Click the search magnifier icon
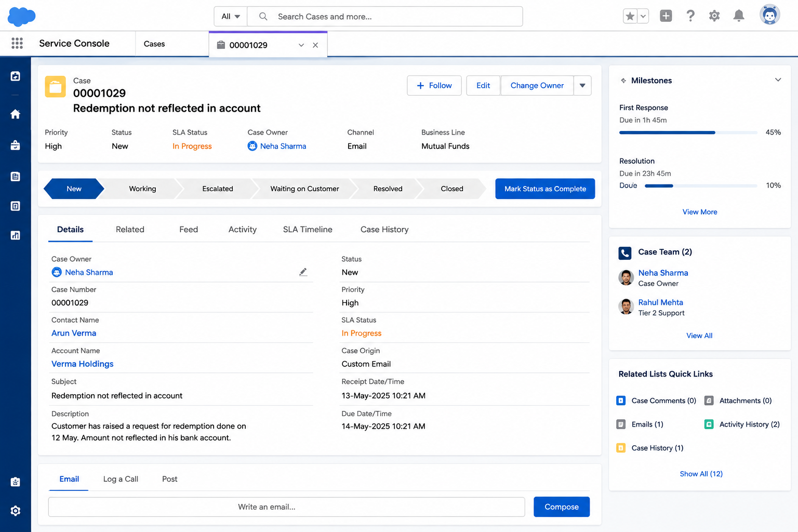This screenshot has height=532, width=798. (263, 17)
